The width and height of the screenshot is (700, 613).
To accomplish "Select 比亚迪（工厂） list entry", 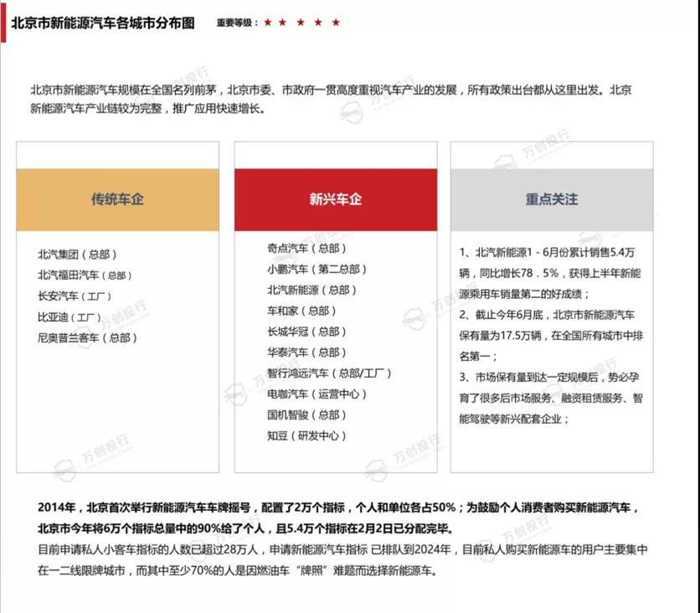I will (69, 317).
